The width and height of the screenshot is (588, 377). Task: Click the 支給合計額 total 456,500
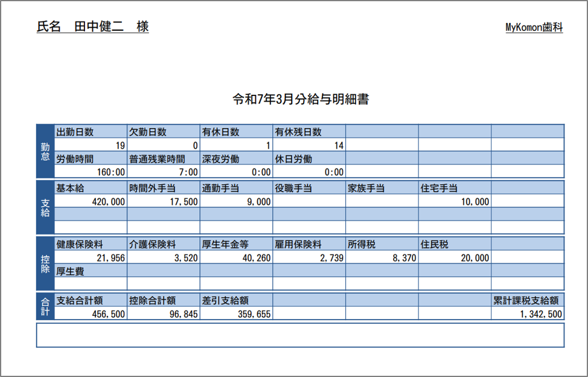pyautogui.click(x=109, y=314)
